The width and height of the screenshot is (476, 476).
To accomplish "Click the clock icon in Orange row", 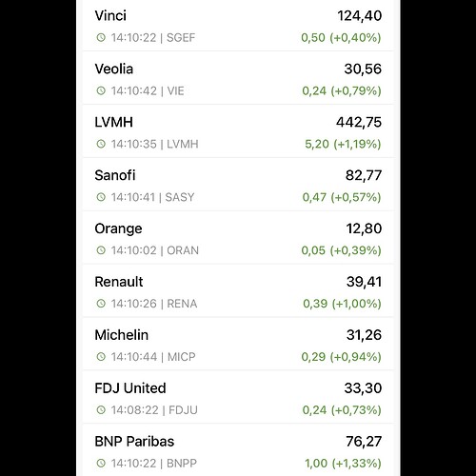I will [101, 250].
